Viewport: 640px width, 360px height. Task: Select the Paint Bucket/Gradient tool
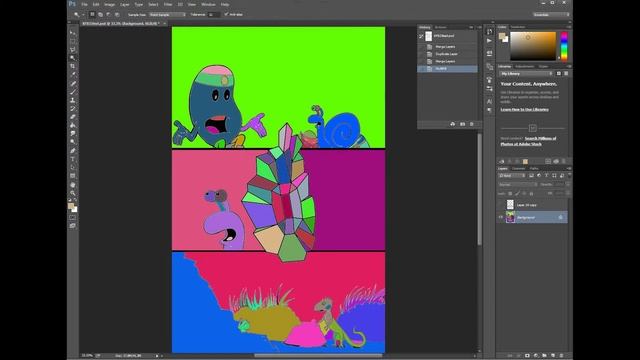[x=73, y=125]
